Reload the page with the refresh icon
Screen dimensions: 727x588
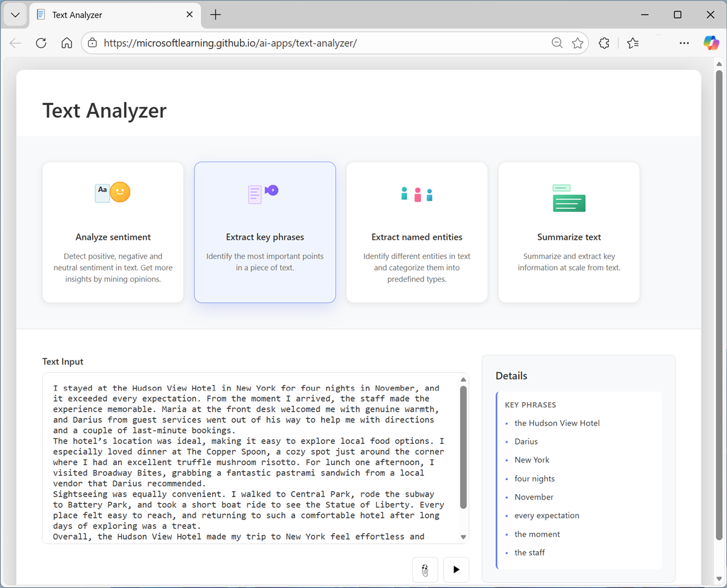coord(40,42)
